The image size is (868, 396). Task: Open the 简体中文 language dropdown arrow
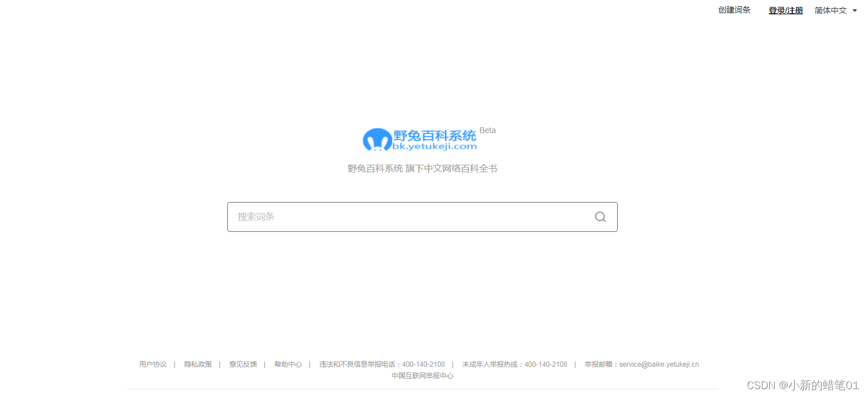[x=855, y=10]
